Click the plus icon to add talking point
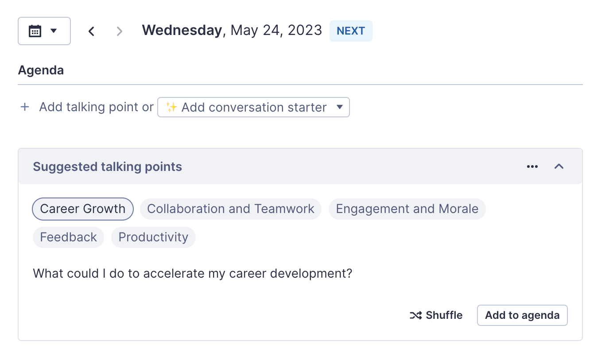Viewport: 613px width, 364px height. point(25,107)
